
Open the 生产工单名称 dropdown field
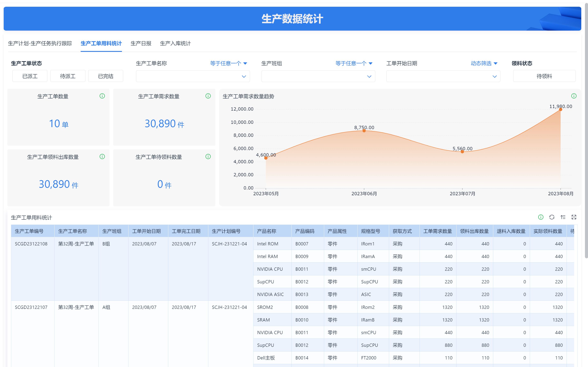(193, 77)
